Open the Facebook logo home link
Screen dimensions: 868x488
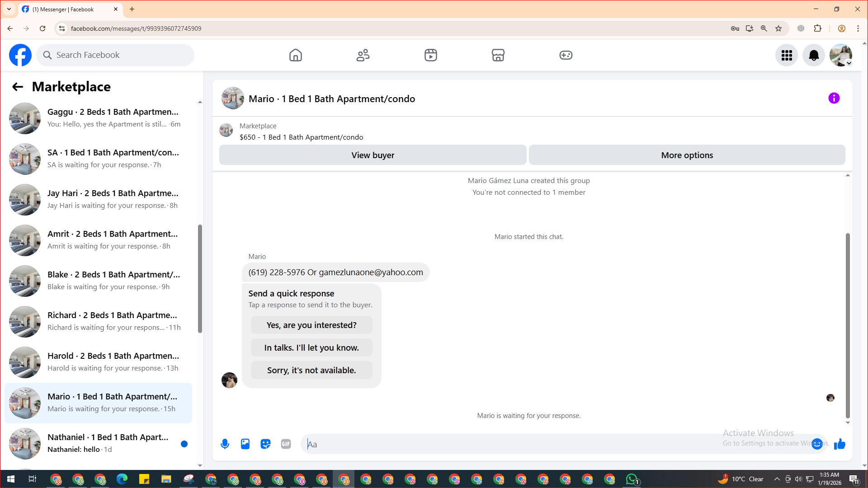[20, 55]
